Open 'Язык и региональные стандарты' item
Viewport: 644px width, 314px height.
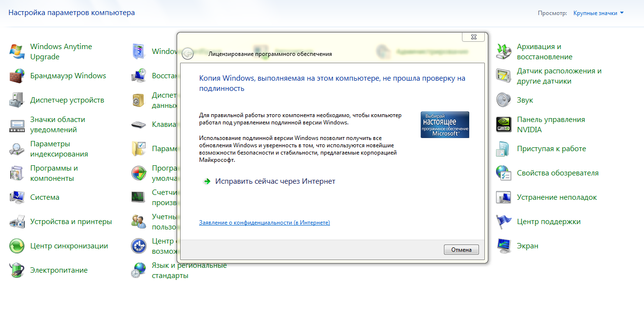click(189, 270)
